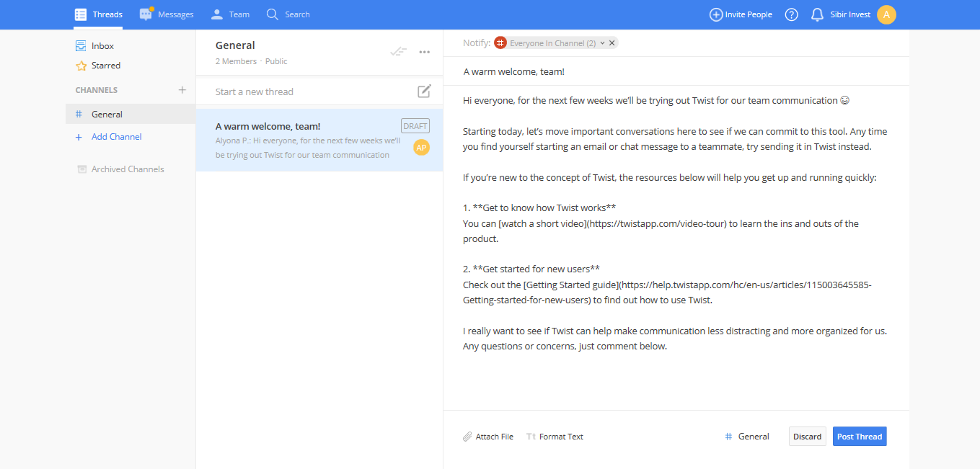Click the compose new thread icon
This screenshot has height=469, width=980.
point(424,91)
